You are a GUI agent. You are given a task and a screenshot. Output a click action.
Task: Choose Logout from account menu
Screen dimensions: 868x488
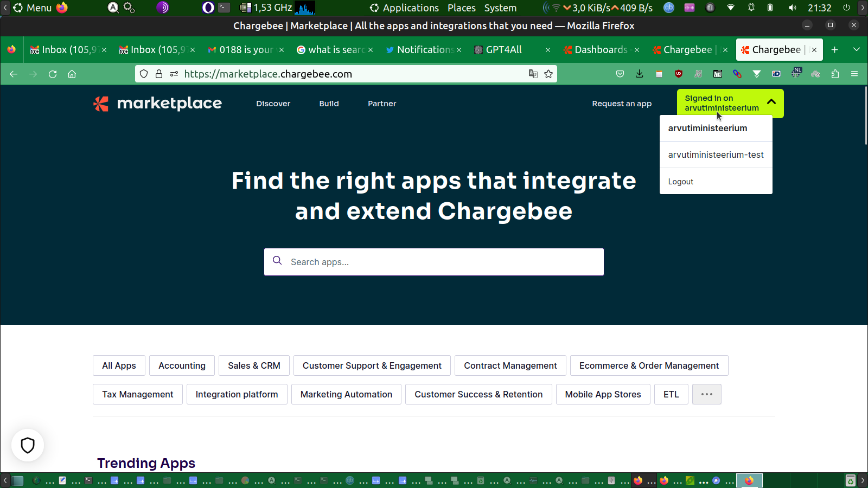coord(681,182)
